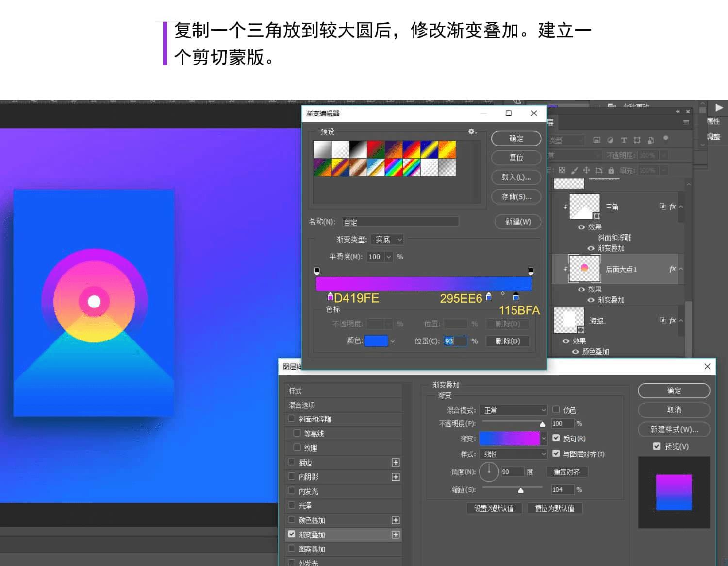Click the lock all layers padlock icon
Screen dimensions: 728x566
[611, 170]
